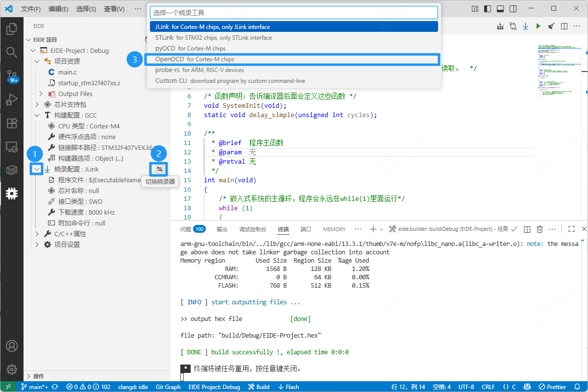This screenshot has height=392, width=588.
Task: Delete terminal with trash icon
Action: (x=539, y=229)
